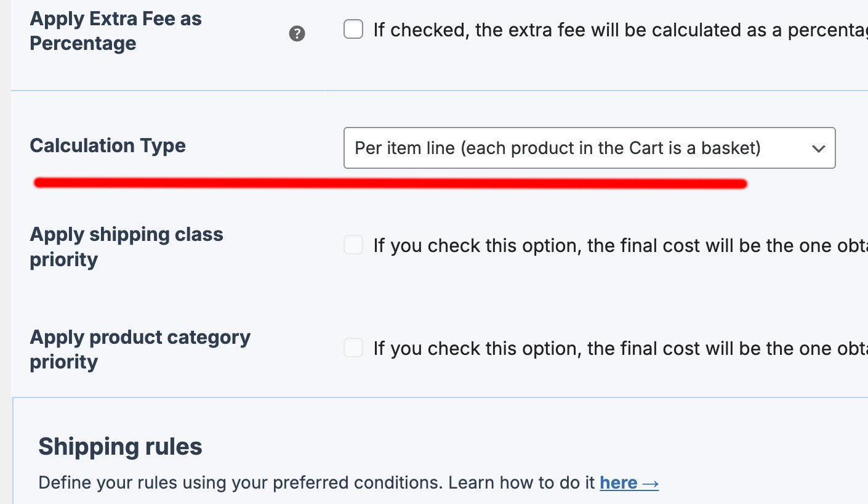Click the 'Shipping rules' section heading
Image resolution: width=868 pixels, height=504 pixels.
pyautogui.click(x=120, y=446)
